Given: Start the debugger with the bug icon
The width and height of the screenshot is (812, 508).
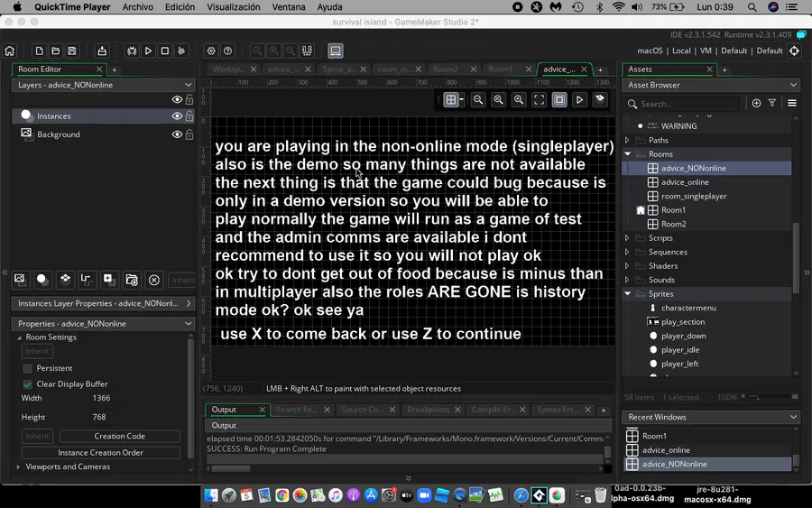Looking at the screenshot, I should tap(132, 51).
